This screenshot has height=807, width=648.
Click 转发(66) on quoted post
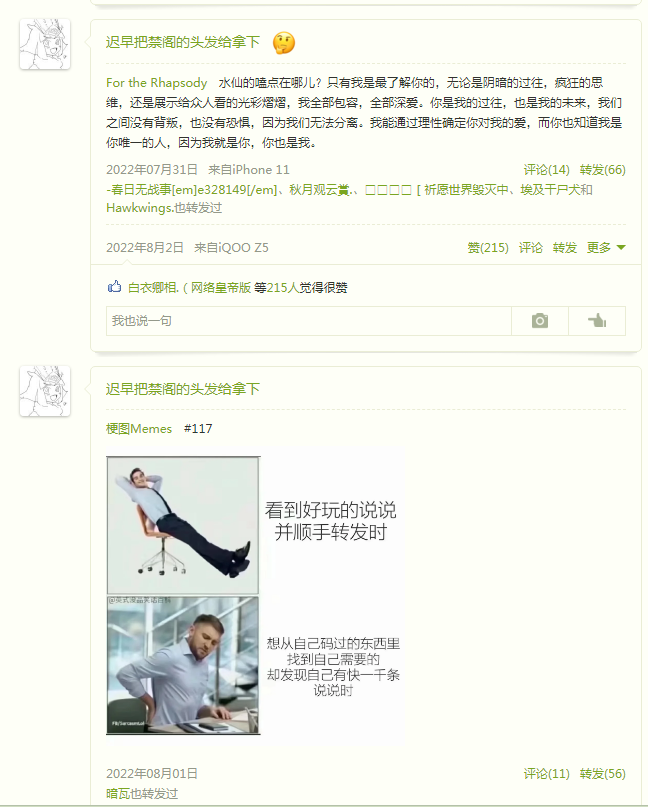click(602, 169)
